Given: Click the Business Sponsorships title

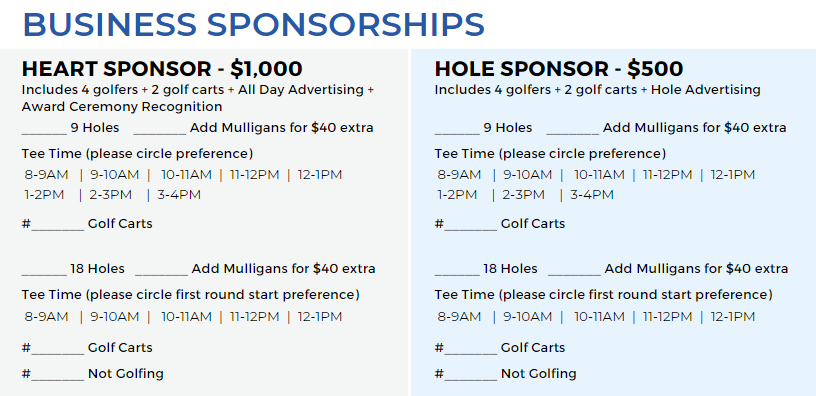Looking at the screenshot, I should click(254, 24).
